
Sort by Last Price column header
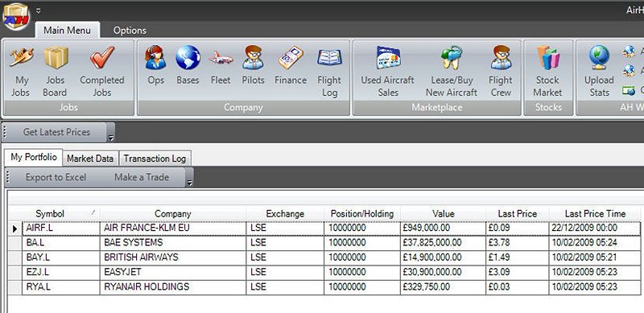[518, 213]
